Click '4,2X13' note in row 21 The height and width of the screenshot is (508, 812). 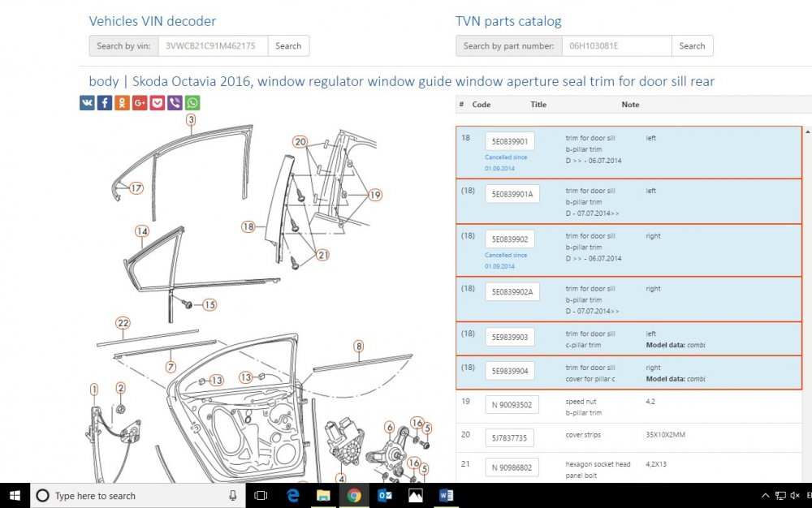(656, 464)
